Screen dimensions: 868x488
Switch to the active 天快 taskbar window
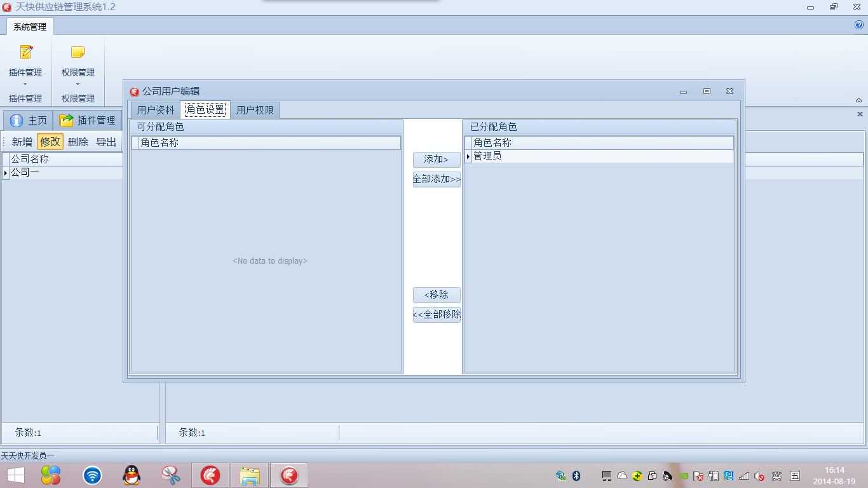click(x=289, y=475)
